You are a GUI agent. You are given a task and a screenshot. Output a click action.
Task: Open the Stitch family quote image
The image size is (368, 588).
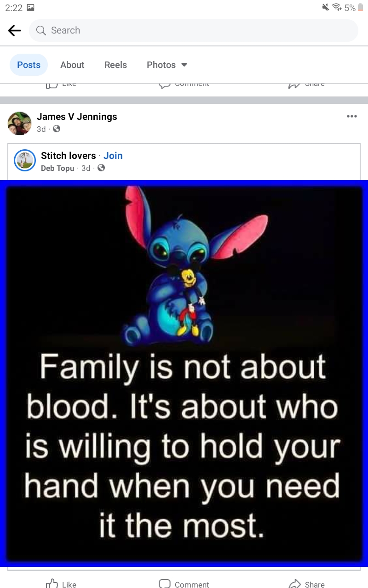184,373
